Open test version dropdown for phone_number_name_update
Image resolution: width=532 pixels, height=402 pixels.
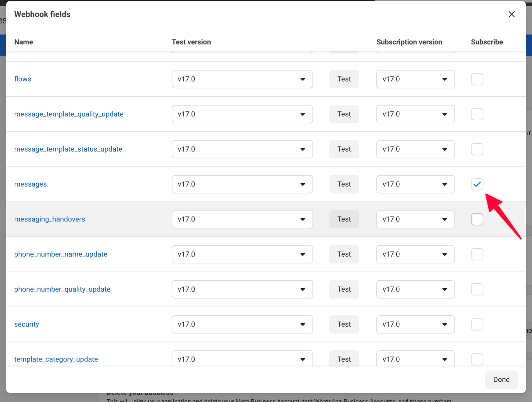242,254
